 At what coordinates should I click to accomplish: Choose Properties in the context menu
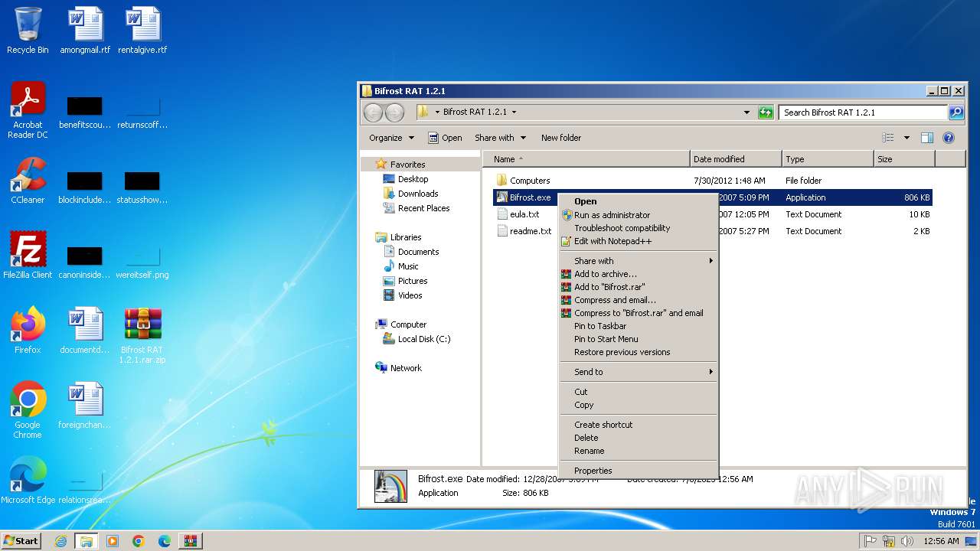[639, 471]
